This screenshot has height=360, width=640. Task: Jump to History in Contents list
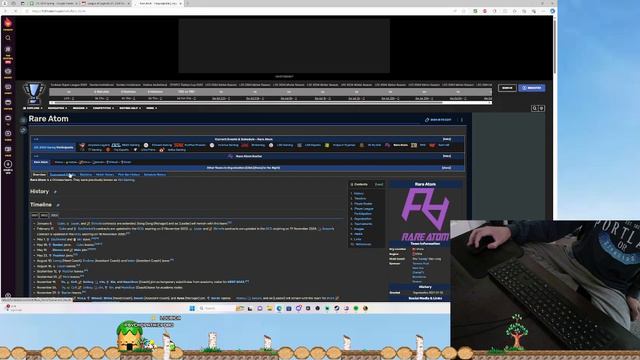[x=359, y=193]
